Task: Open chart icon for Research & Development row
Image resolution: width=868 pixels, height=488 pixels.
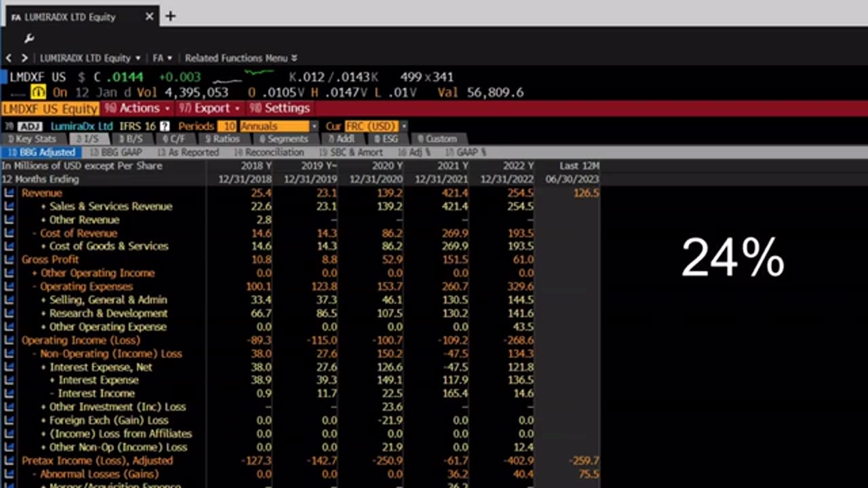Action: (9, 313)
